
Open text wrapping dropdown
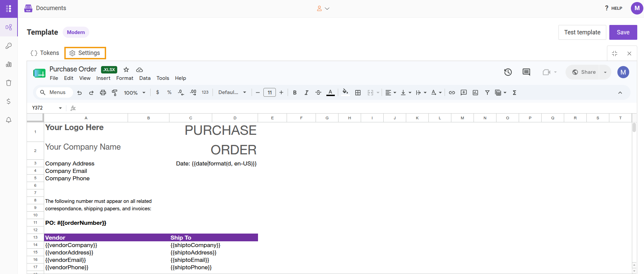[421, 93]
